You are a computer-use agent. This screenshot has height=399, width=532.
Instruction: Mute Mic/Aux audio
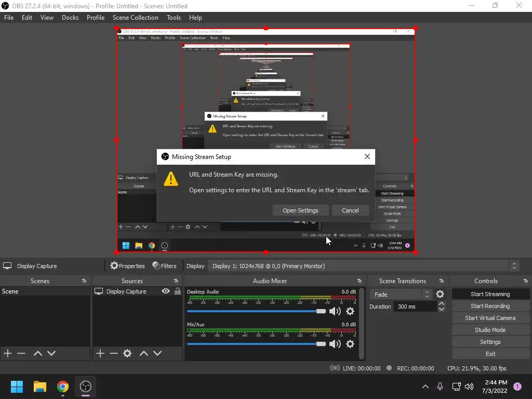[335, 344]
